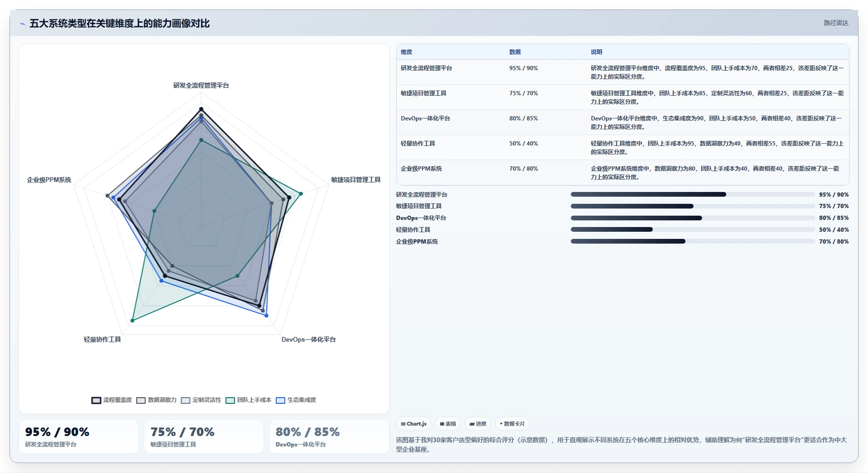Image resolution: width=868 pixels, height=473 pixels.
Task: Click the 轻量协作工具 radar axis label
Action: (x=102, y=339)
